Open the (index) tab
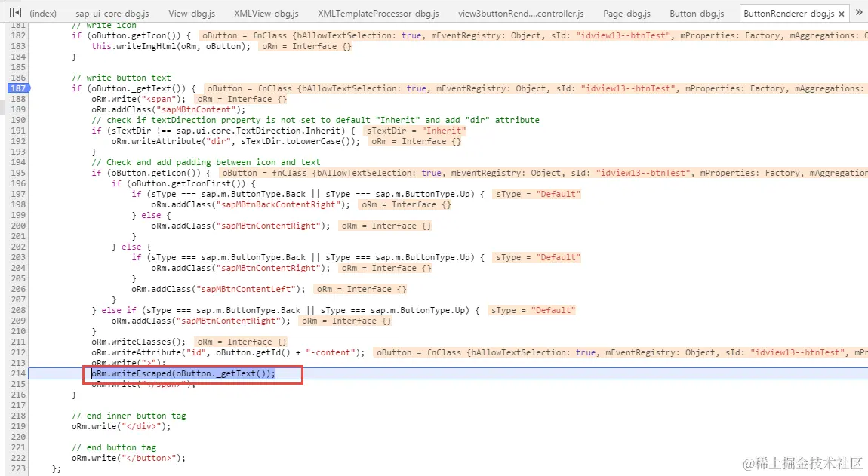The height and width of the screenshot is (476, 868). [x=42, y=14]
